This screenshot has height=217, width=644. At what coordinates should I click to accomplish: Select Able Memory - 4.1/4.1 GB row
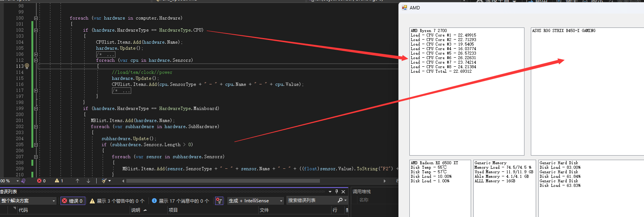502,176
